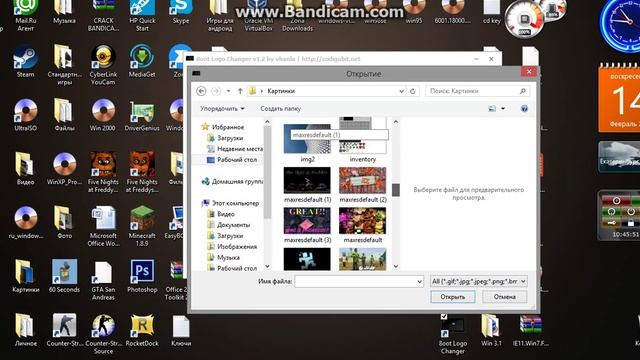Select the ru_windows disc image icon
Viewport: 640px width, 360px height.
click(x=25, y=222)
